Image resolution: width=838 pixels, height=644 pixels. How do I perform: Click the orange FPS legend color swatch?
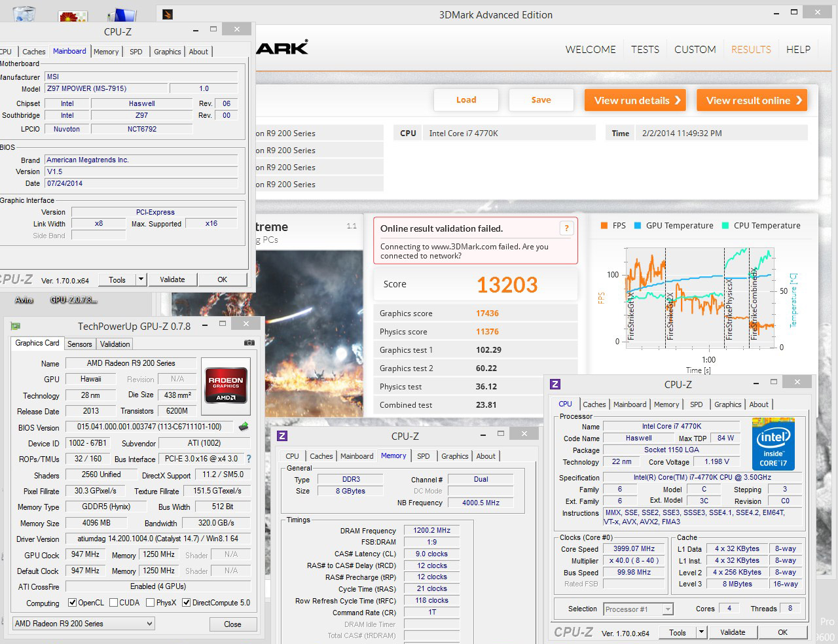604,226
